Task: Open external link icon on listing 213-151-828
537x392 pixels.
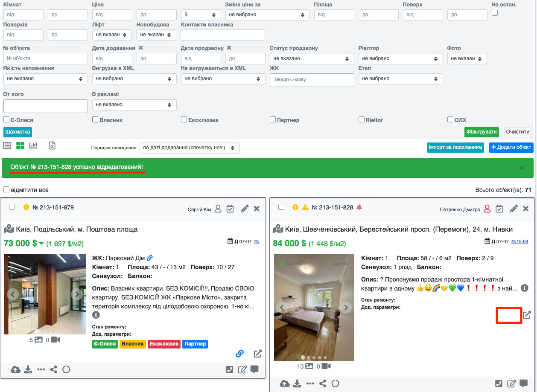Action: (527, 315)
